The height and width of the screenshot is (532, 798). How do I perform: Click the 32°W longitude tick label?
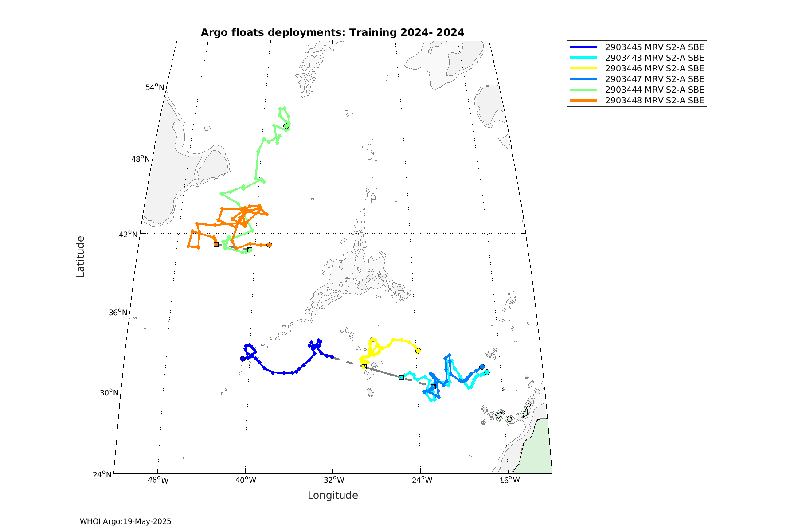[333, 481]
